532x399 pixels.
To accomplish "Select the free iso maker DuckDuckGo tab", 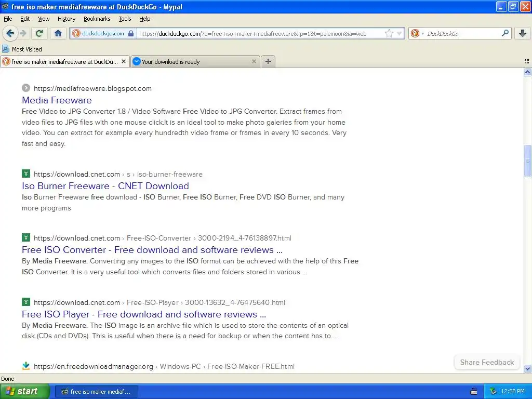I will pos(64,61).
